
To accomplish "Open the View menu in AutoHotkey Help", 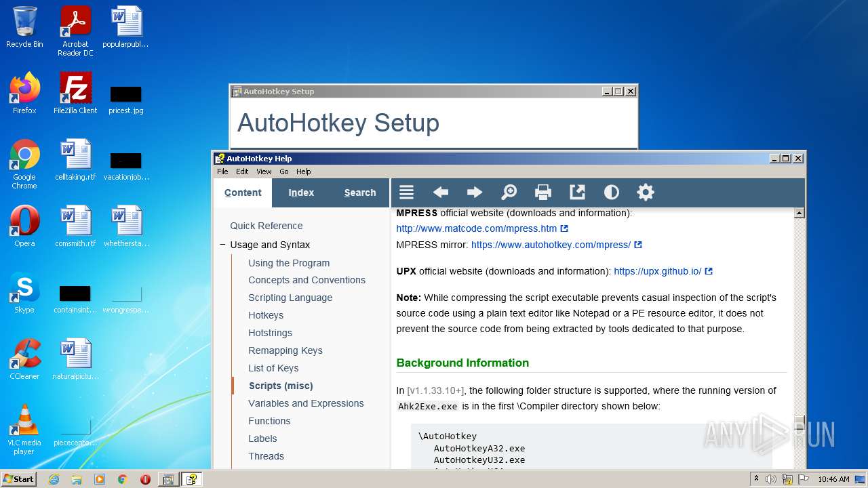I will pos(264,171).
